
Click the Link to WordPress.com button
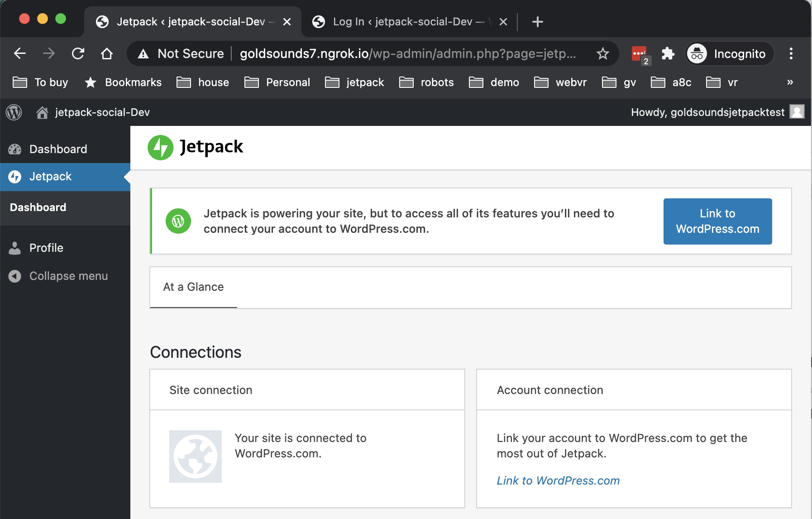tap(717, 221)
